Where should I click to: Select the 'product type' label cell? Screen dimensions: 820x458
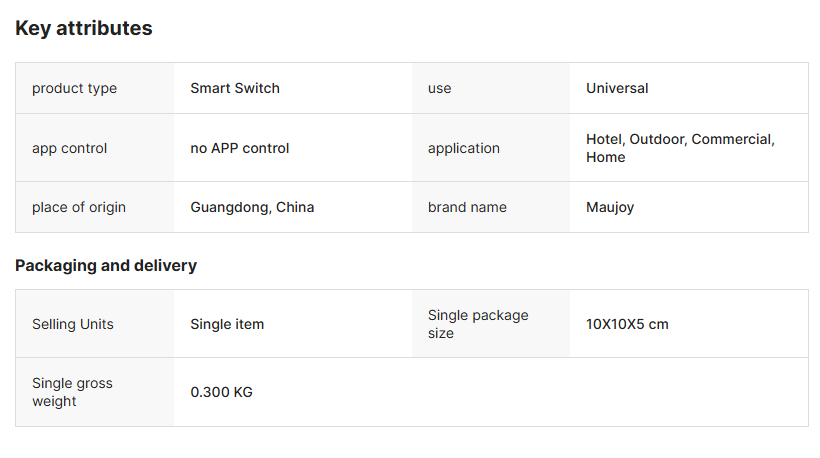pos(95,88)
